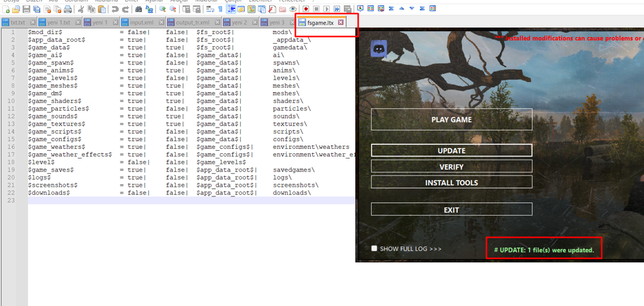Toggle the show all characters pilcrow icon

click(220, 8)
